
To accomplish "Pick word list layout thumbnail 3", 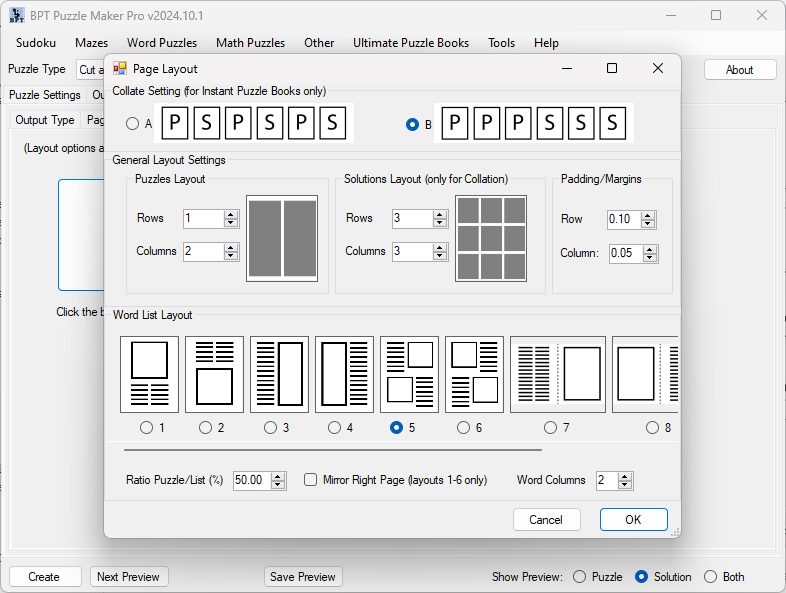I will point(279,374).
